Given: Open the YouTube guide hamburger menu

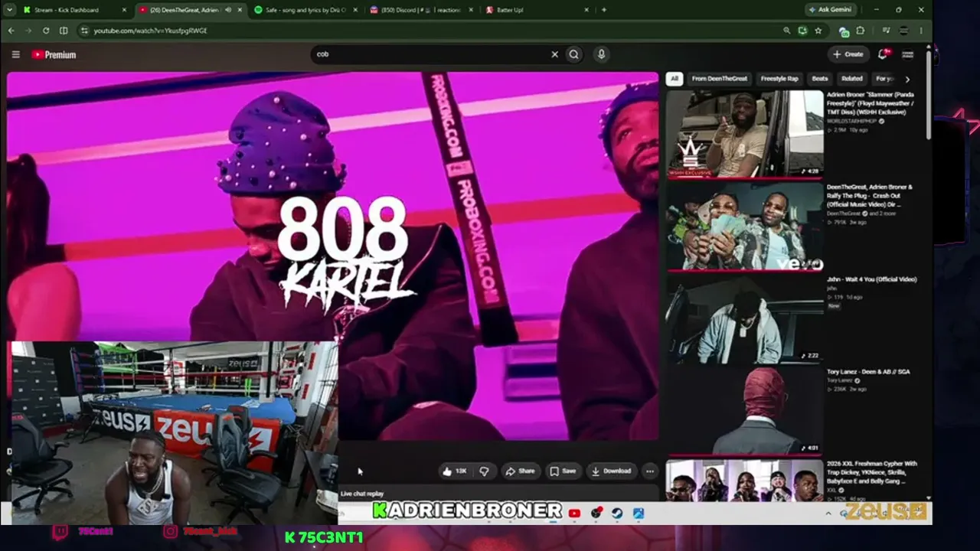Looking at the screenshot, I should coord(15,54).
